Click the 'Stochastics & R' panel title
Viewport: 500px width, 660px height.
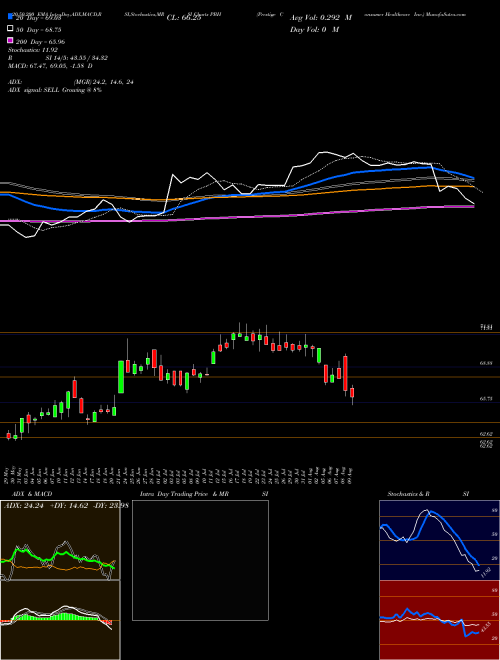click(409, 494)
